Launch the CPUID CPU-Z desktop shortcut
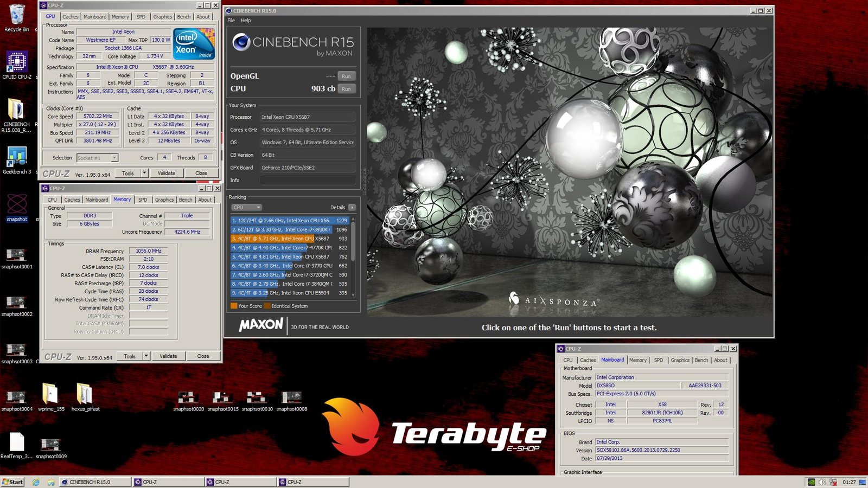This screenshot has width=868, height=488. [x=17, y=63]
